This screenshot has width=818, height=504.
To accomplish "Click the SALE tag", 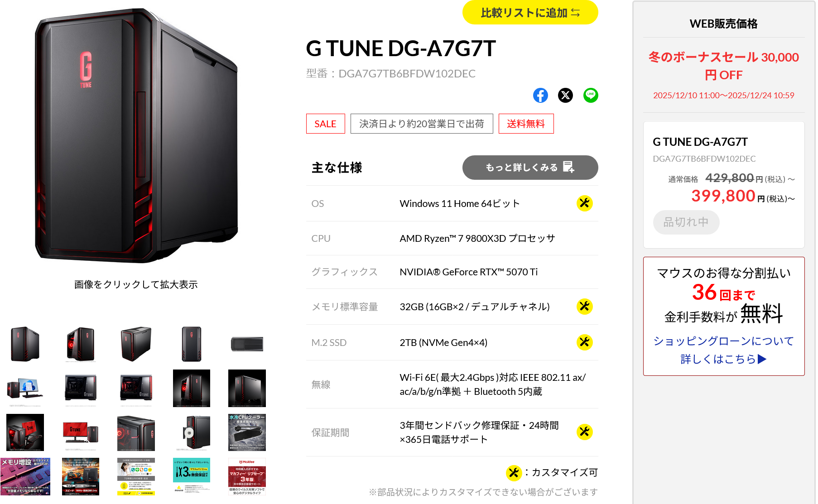I will tap(325, 124).
